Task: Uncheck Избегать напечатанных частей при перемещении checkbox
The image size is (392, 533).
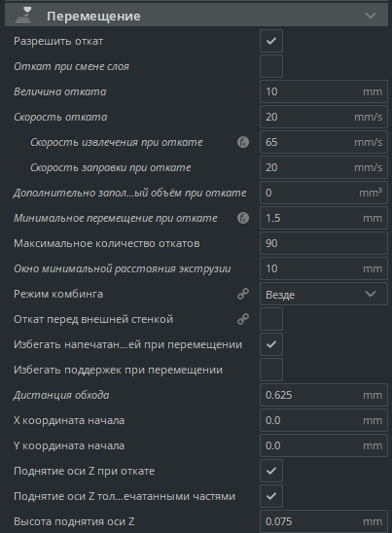Action: coord(271,344)
